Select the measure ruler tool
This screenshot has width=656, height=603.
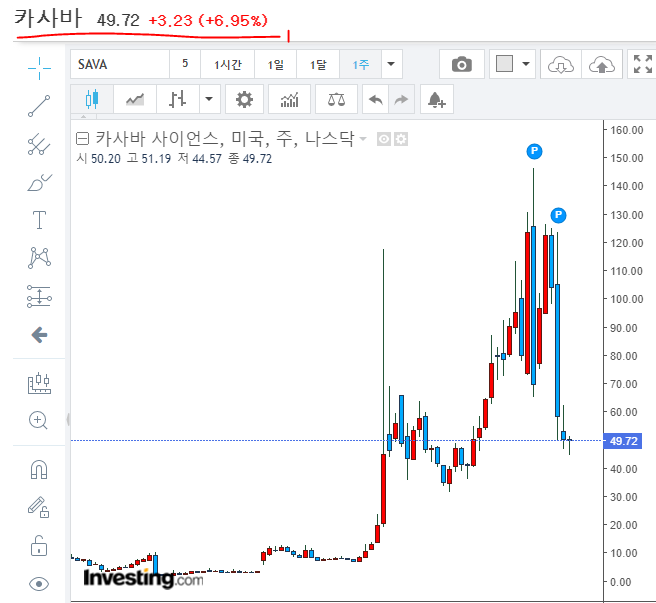[39, 383]
